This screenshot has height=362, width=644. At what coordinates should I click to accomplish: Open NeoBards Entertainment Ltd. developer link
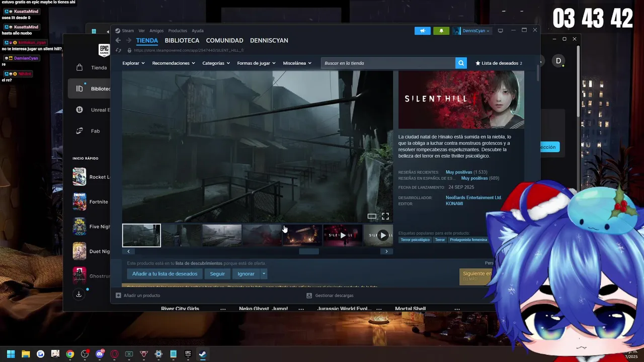click(473, 198)
